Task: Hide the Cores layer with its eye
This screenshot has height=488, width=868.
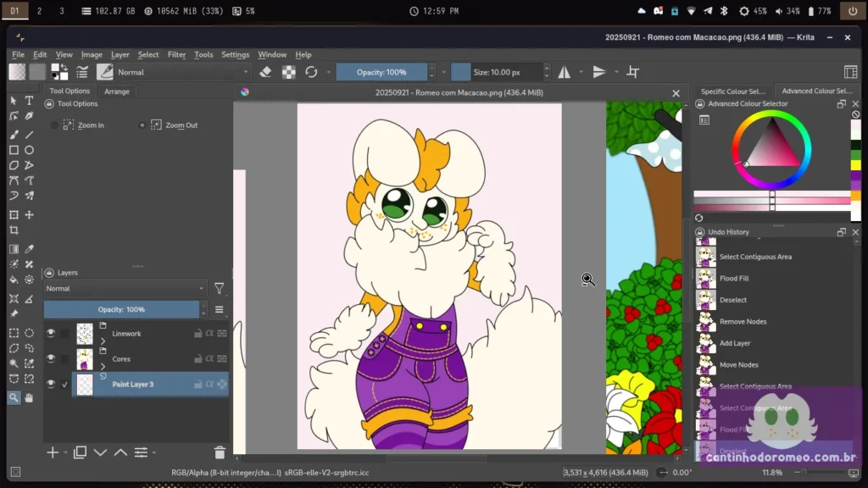Action: point(50,358)
